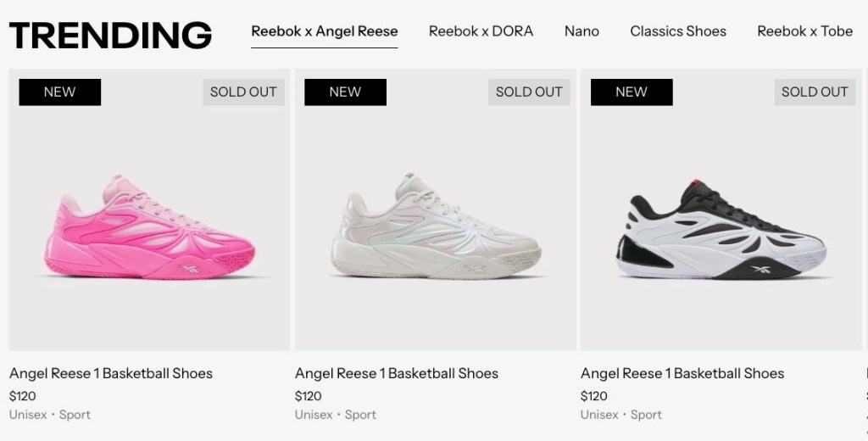Click the SOLD OUT label on the black-white shoe

[815, 92]
